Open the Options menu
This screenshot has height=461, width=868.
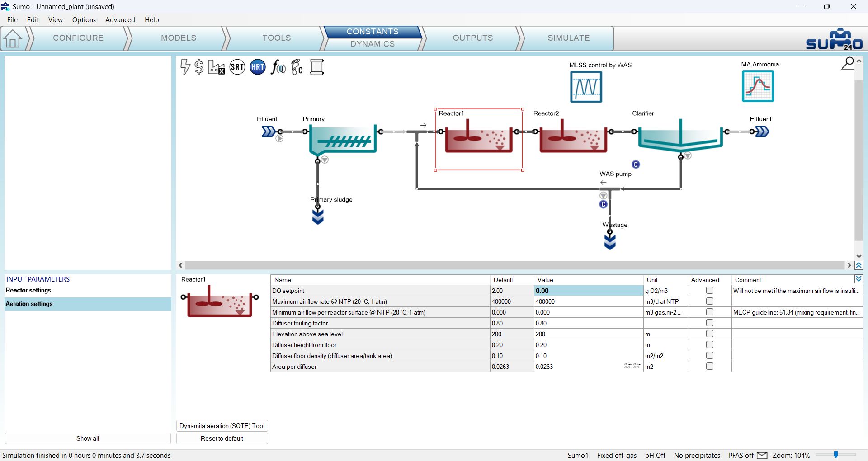coord(84,20)
